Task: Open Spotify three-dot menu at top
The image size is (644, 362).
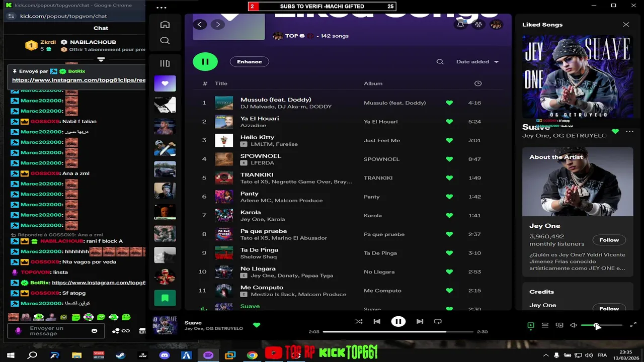Action: (162, 8)
